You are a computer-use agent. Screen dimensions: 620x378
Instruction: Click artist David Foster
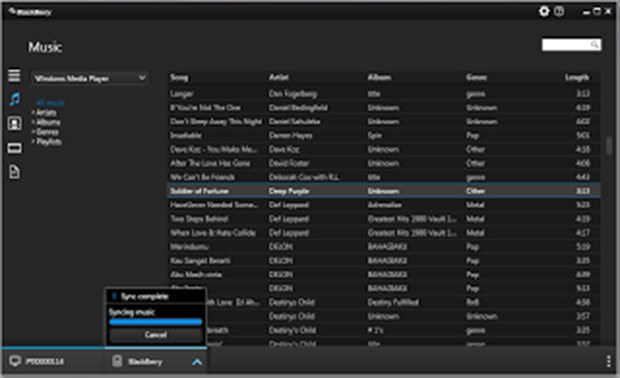pyautogui.click(x=289, y=163)
